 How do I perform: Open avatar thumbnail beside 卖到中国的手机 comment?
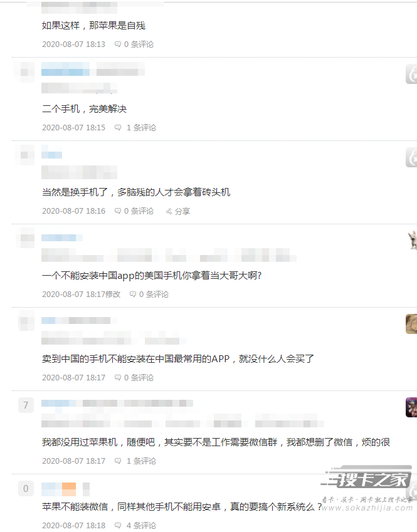tap(411, 324)
